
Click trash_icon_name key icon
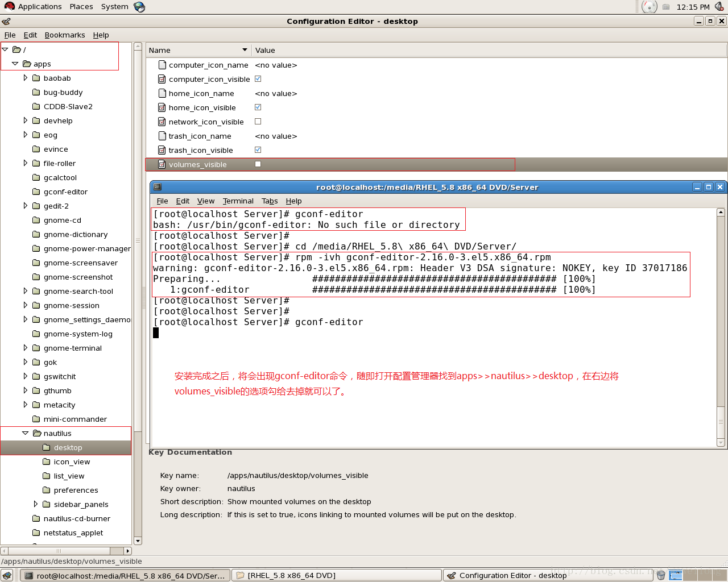(x=162, y=136)
